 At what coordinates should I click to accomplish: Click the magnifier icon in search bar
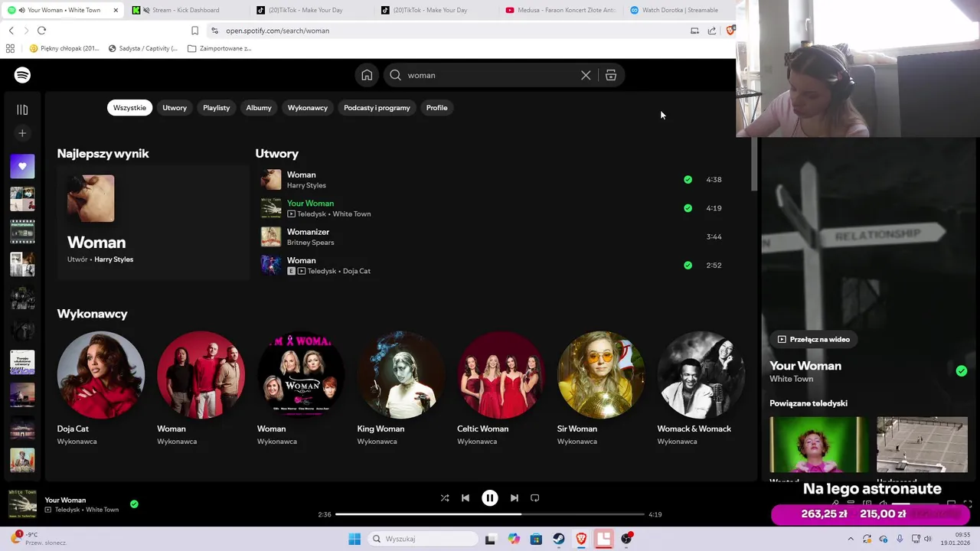[395, 75]
